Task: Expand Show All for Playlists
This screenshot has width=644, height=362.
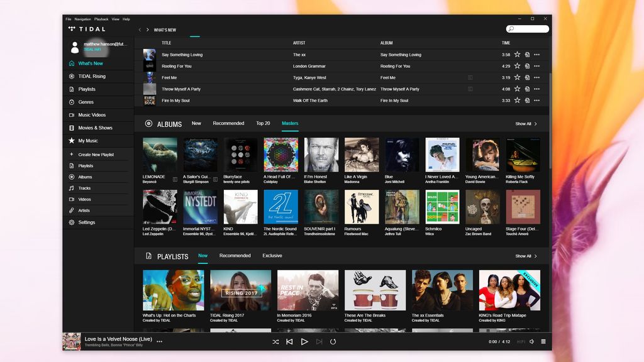Action: pos(525,256)
